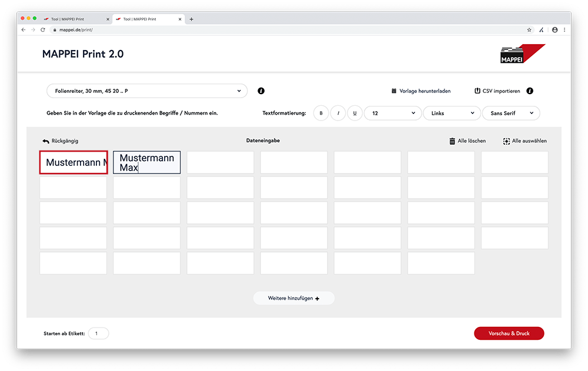
Task: Bookmark this page with the star icon
Action: coord(529,29)
